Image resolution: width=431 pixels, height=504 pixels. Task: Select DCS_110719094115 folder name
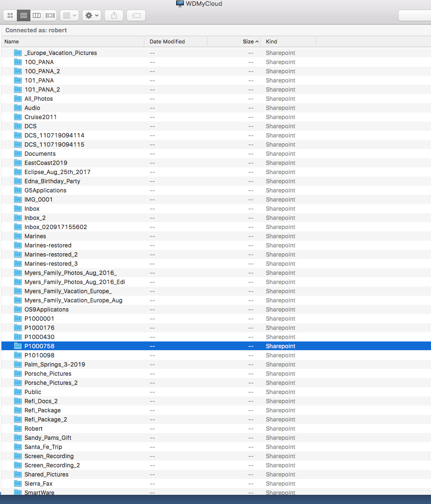(55, 144)
